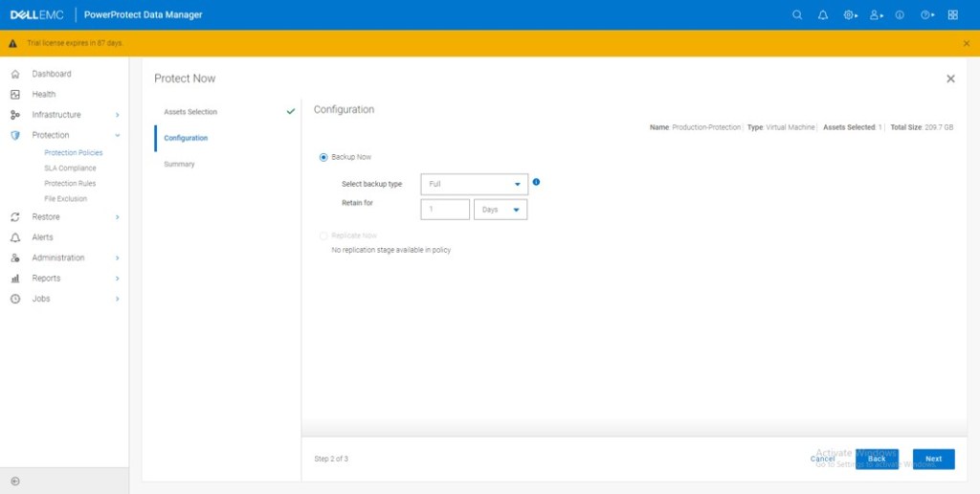Select the Replicate Now radio button

(323, 236)
